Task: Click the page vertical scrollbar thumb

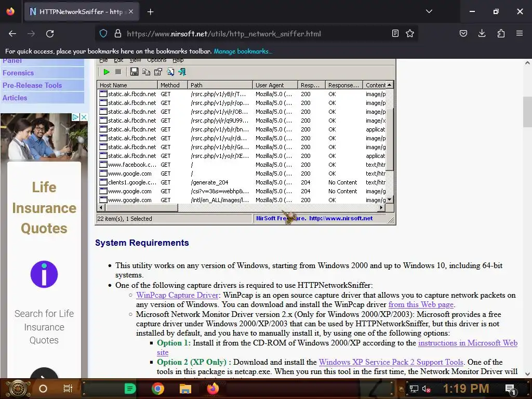Action: (x=527, y=111)
